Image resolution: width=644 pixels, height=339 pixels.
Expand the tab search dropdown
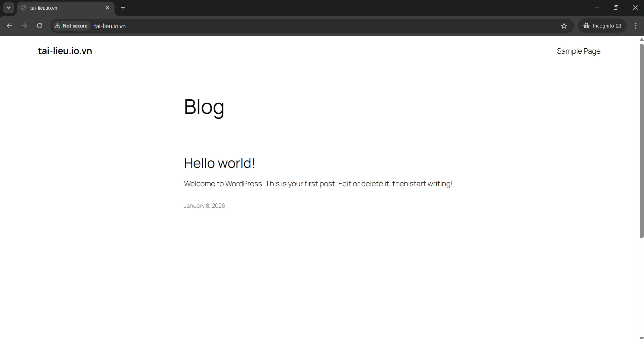click(x=9, y=8)
